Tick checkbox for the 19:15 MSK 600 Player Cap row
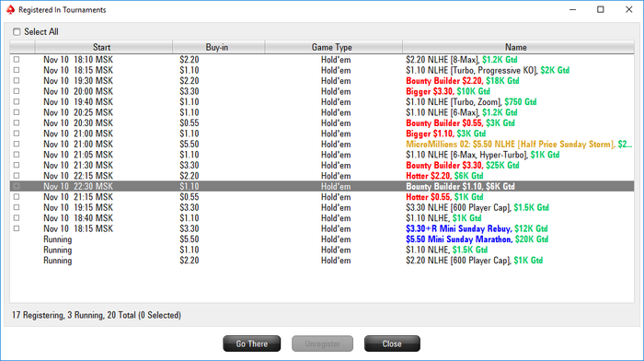Viewport: 644px width, 361px height. pos(17,207)
